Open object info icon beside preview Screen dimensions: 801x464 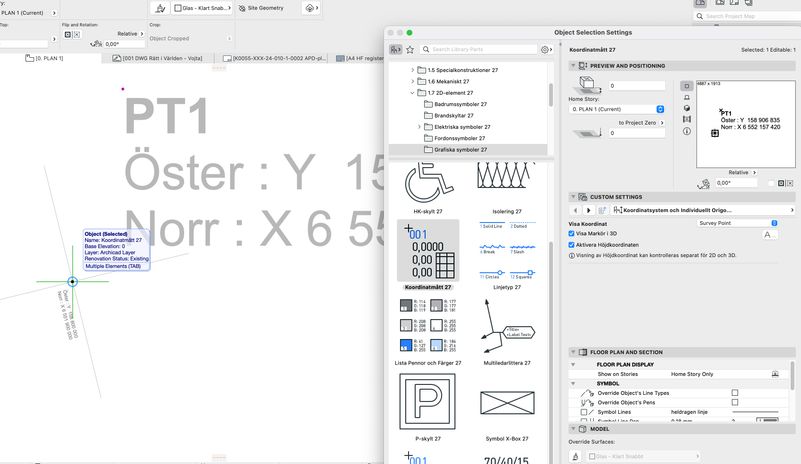pyautogui.click(x=687, y=131)
